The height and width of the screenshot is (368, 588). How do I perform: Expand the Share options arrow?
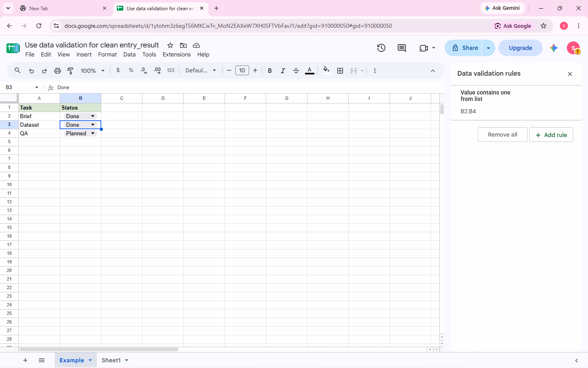(x=488, y=48)
